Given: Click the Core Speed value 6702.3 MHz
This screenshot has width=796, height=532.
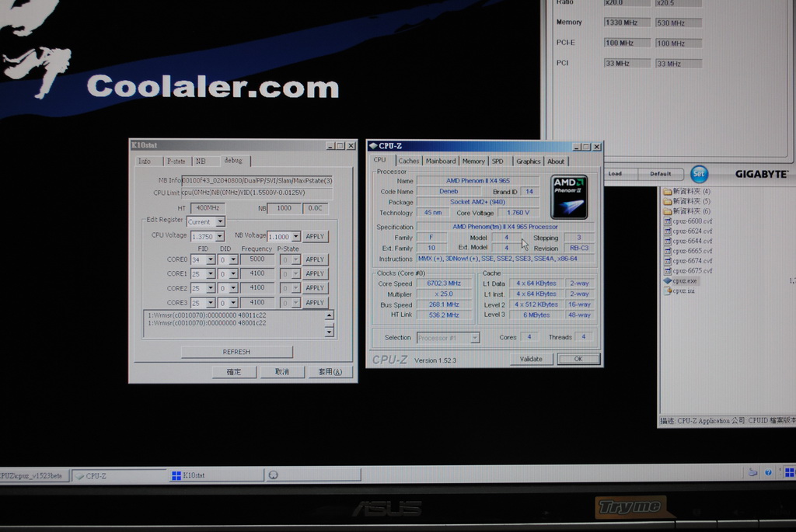Looking at the screenshot, I should tap(444, 283).
